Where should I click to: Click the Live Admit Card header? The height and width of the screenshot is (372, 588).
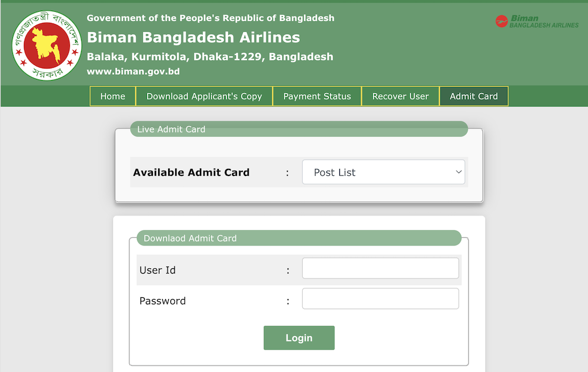pos(171,129)
